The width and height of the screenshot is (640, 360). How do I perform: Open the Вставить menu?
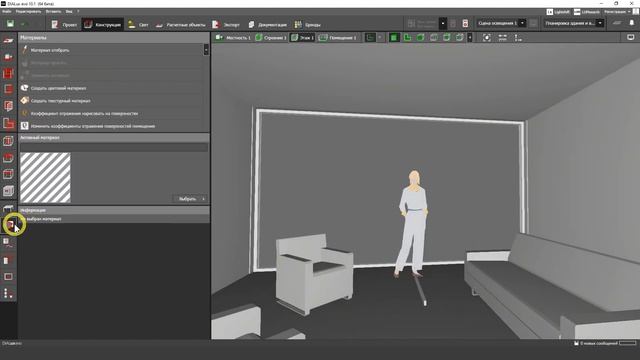tap(53, 11)
